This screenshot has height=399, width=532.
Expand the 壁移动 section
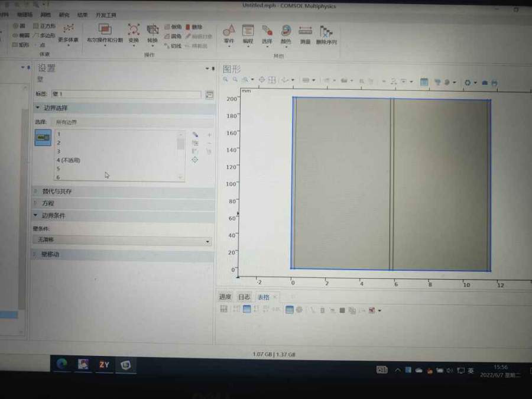(x=35, y=254)
